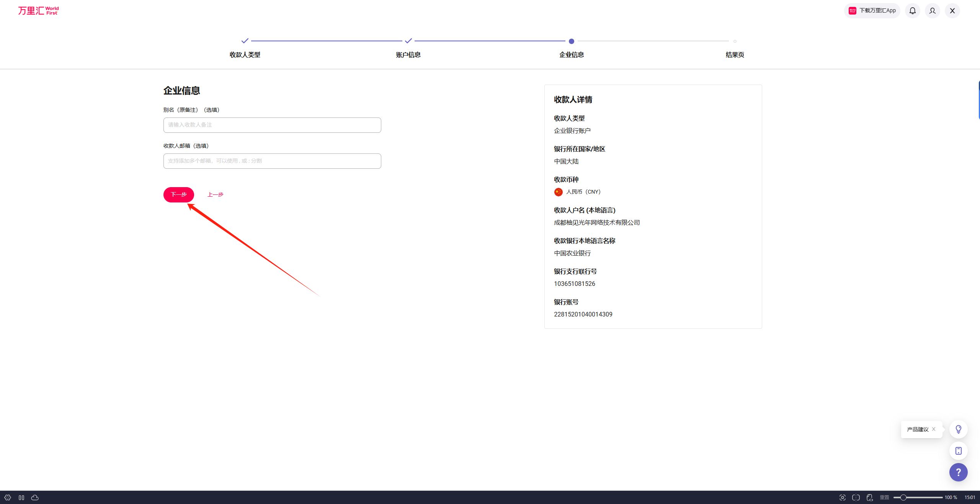
Task: Click the split-view icon in status bar
Action: pyautogui.click(x=856, y=497)
